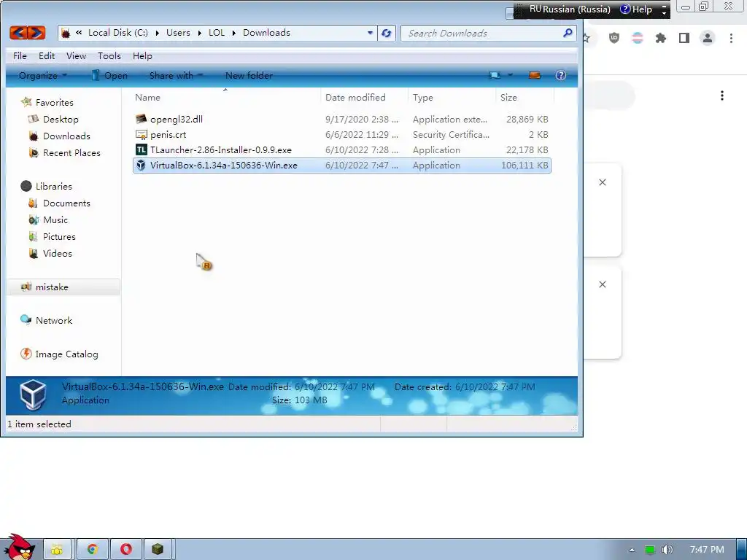Open the uBlock shield extension in Chrome
The image size is (747, 560).
(614, 38)
